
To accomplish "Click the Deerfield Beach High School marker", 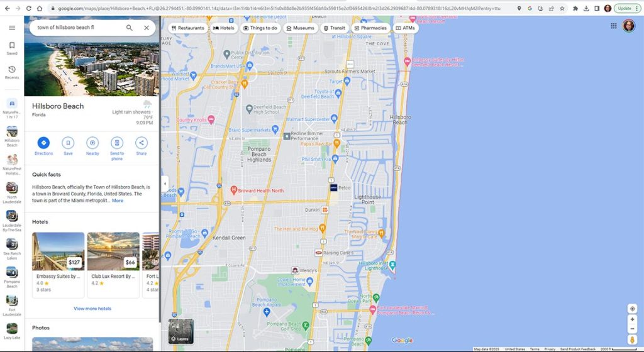I will (249, 109).
